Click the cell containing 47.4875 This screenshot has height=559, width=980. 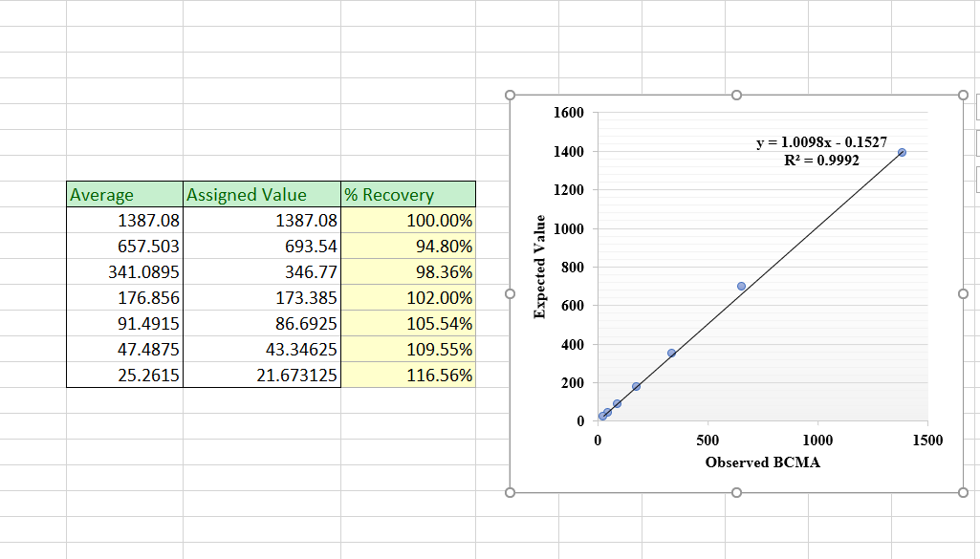click(x=124, y=350)
